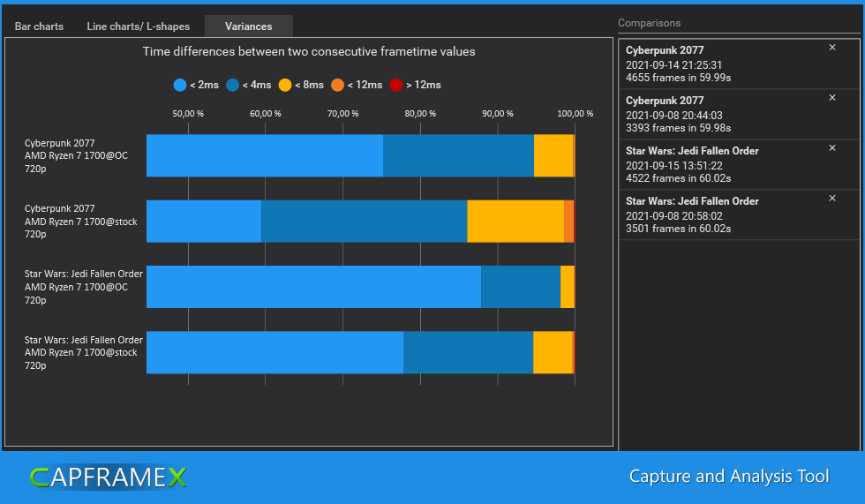Click the Cyberpunk 2077 @OC < 2ms bar segment

pos(265,155)
